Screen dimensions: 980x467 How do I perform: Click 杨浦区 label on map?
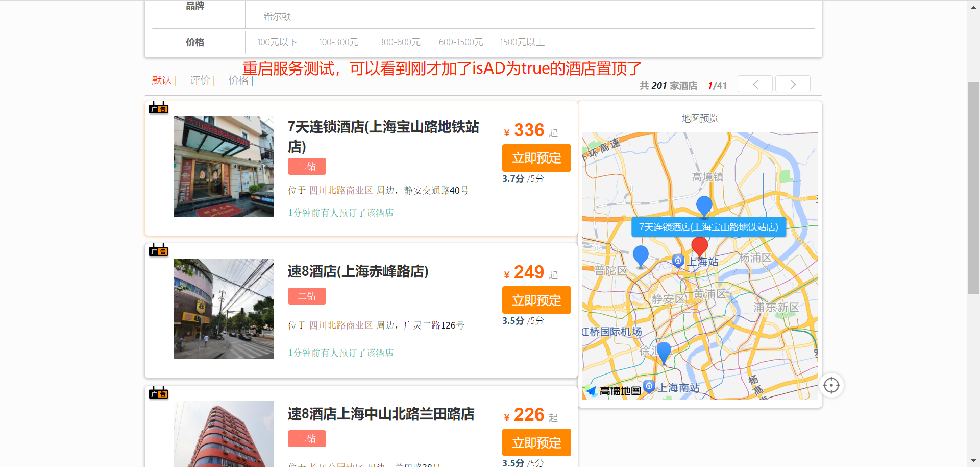pos(755,258)
